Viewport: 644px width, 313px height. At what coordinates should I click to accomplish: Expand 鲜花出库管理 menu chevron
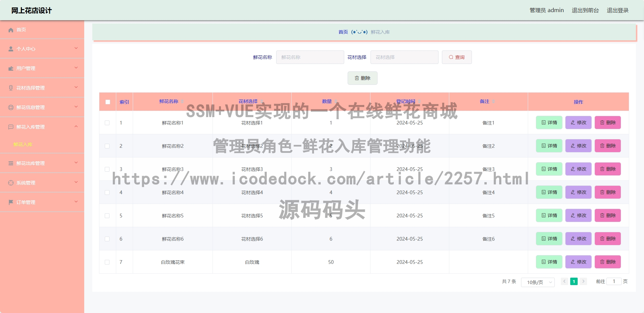[76, 163]
